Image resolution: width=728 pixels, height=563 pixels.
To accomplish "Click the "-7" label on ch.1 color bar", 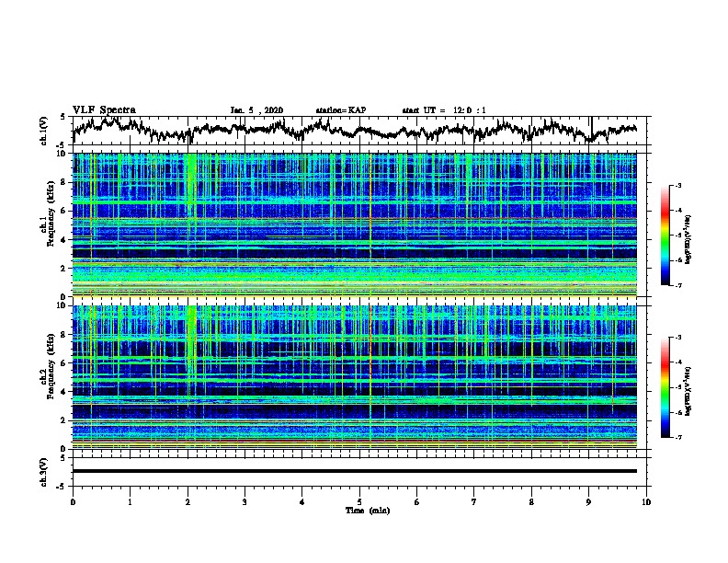I will (678, 285).
